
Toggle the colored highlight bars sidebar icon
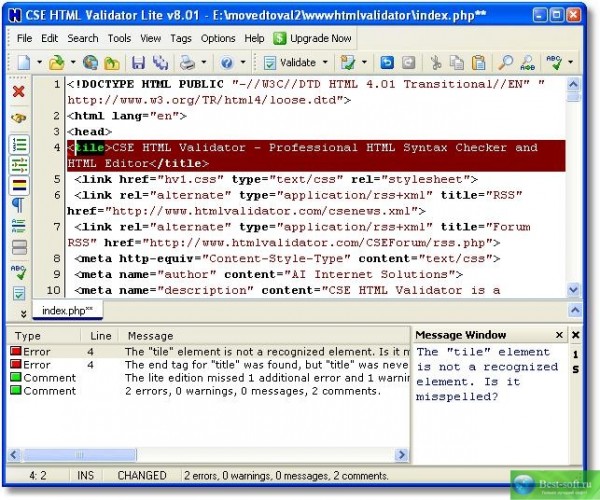coord(19,185)
